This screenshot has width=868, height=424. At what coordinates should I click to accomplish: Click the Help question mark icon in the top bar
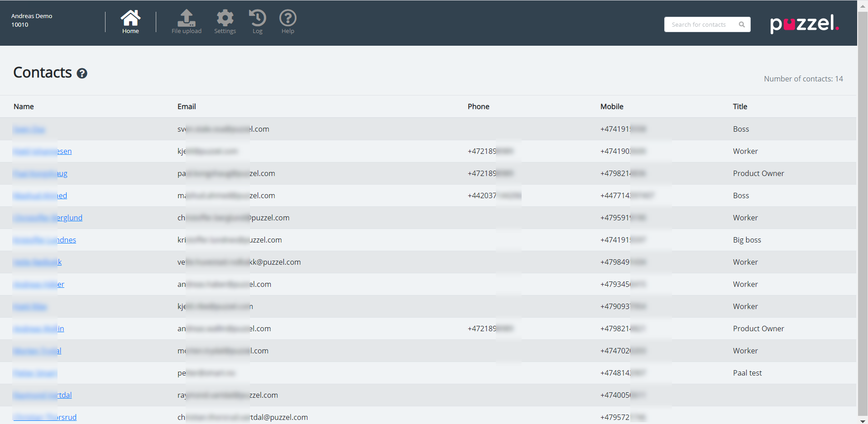(x=288, y=22)
